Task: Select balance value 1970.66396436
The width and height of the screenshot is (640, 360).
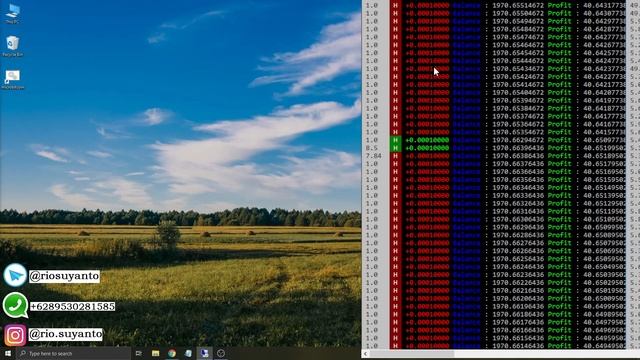Action: coord(518,148)
